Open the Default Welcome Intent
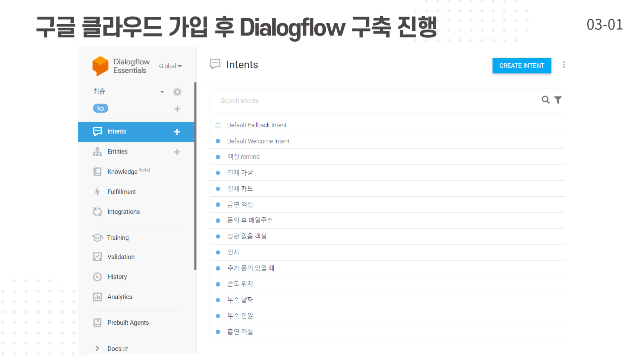This screenshot has width=644, height=362. point(258,141)
